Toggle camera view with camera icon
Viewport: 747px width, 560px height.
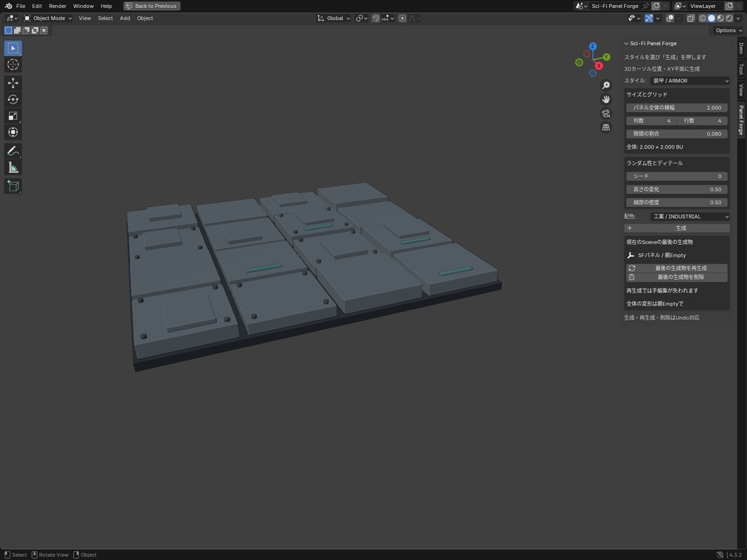click(x=606, y=113)
